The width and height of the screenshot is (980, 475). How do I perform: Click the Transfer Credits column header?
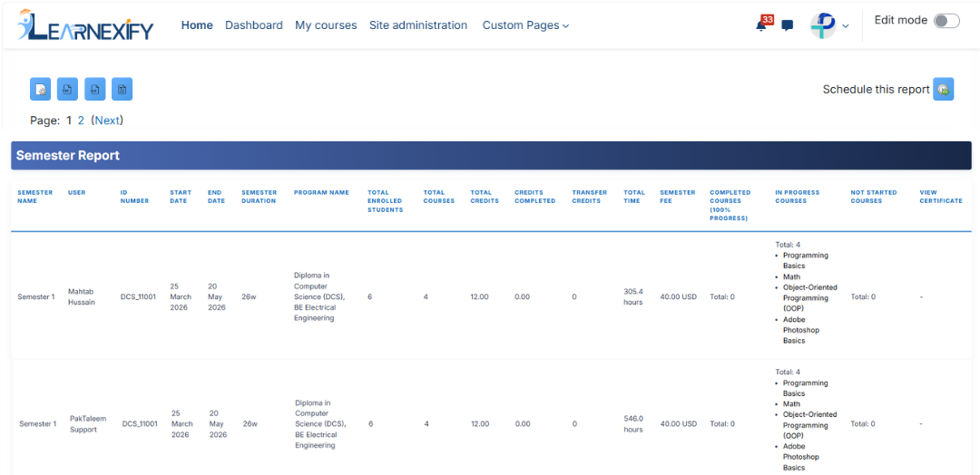(590, 197)
